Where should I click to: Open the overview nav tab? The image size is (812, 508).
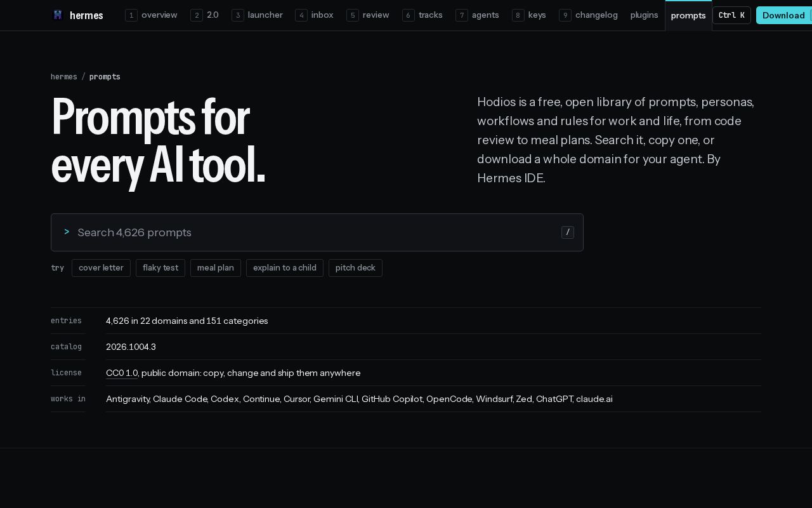(151, 15)
